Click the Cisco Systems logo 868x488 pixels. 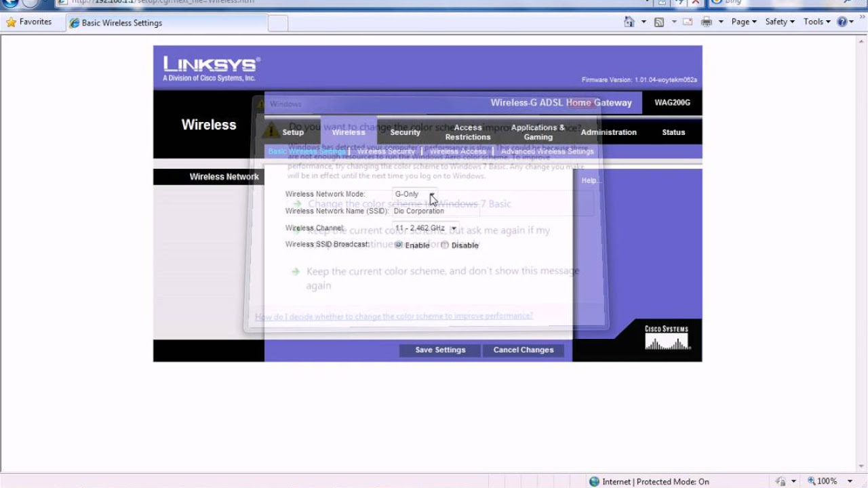pos(667,338)
